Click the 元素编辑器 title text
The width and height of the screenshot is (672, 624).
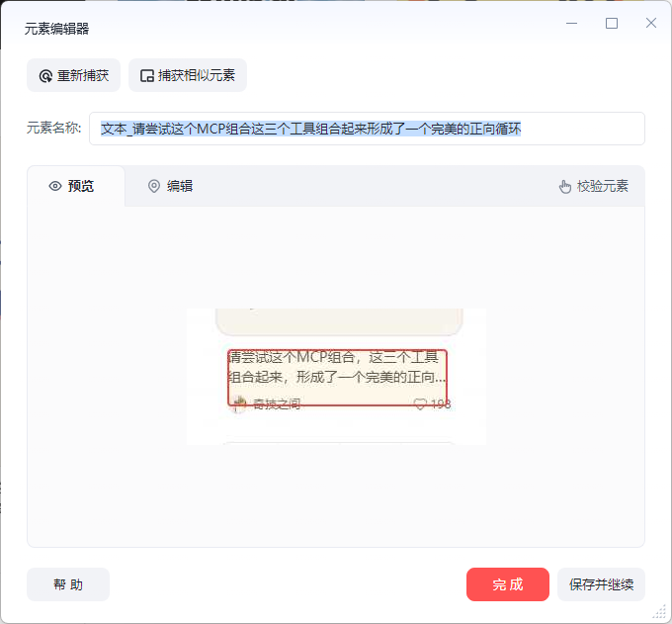(x=57, y=29)
